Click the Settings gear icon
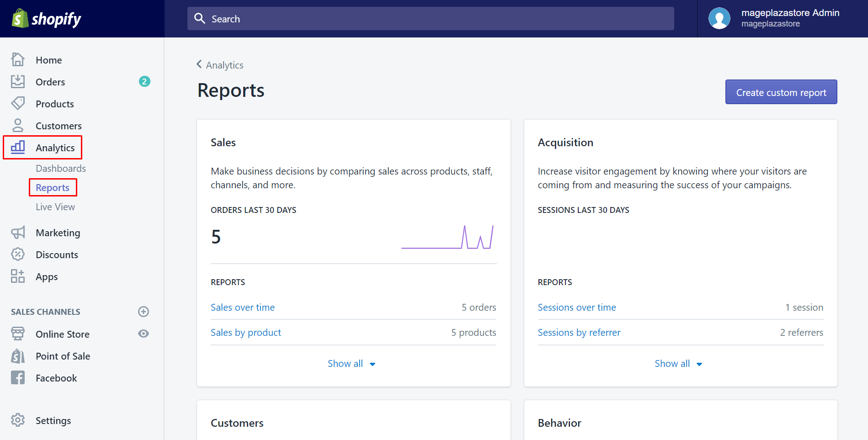 tap(18, 420)
